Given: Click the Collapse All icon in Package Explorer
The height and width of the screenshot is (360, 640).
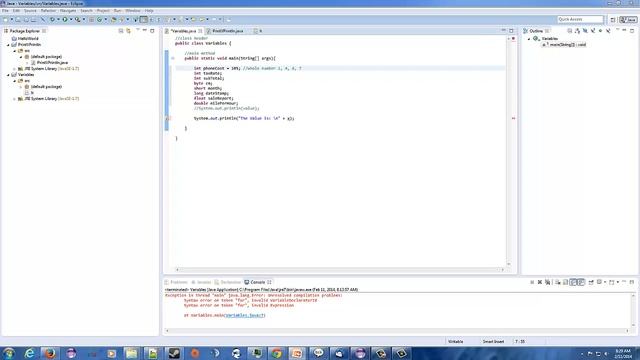Looking at the screenshot, I should pyautogui.click(x=121, y=31).
